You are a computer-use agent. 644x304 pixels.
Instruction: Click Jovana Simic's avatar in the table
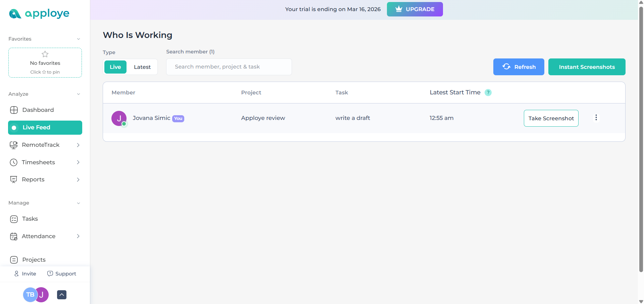pos(119,118)
